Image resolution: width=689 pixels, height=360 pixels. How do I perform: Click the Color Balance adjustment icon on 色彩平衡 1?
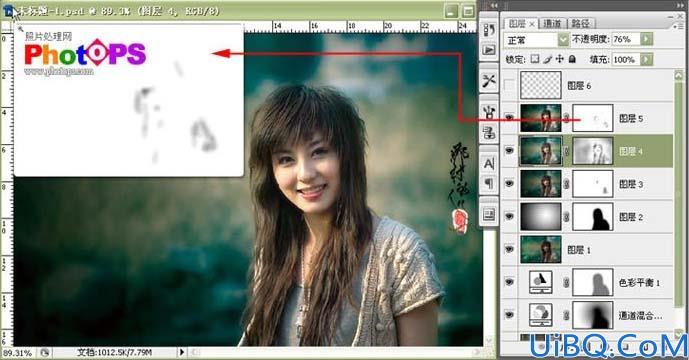(x=540, y=282)
